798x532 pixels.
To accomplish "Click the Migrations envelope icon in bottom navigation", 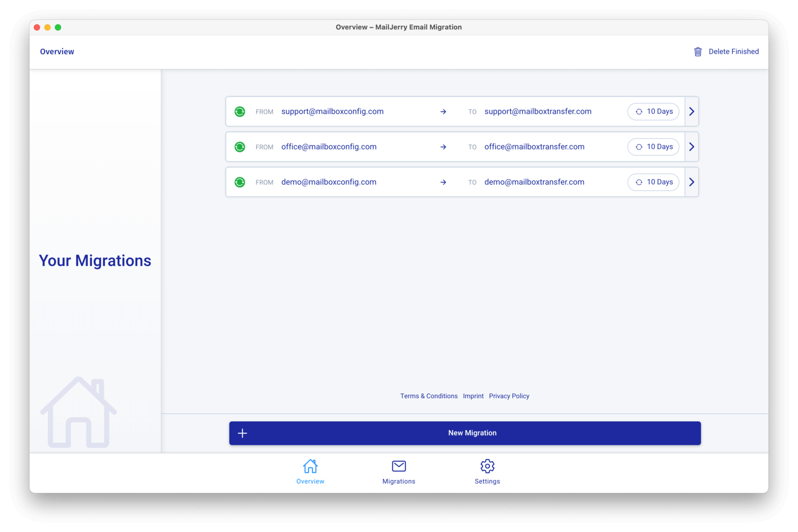I will click(x=399, y=466).
